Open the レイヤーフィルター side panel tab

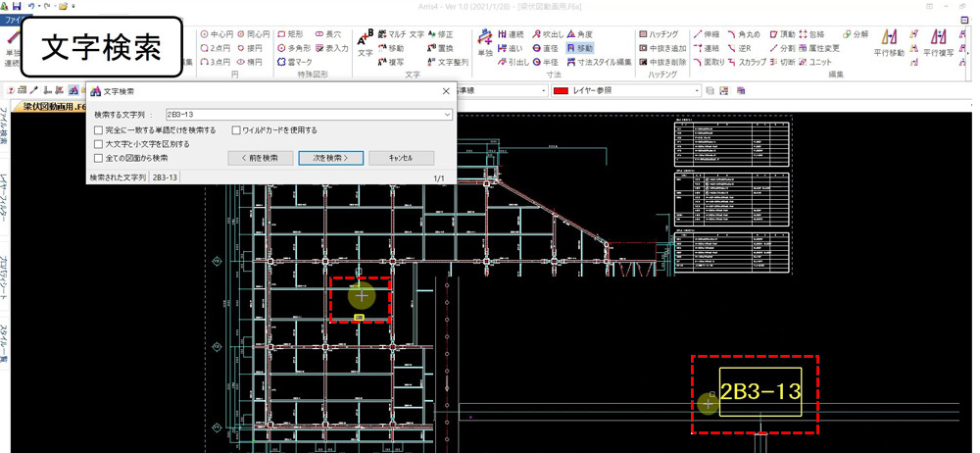point(5,186)
